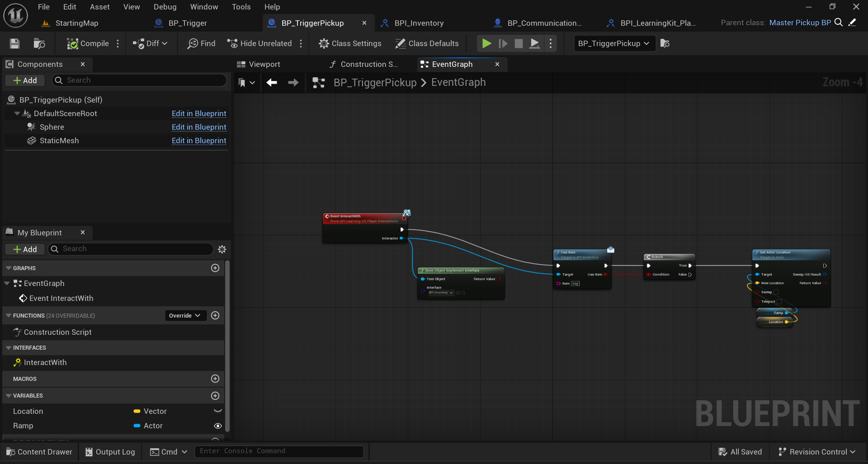868x464 pixels.
Task: Collapse the INTERFACES section
Action: coord(9,347)
